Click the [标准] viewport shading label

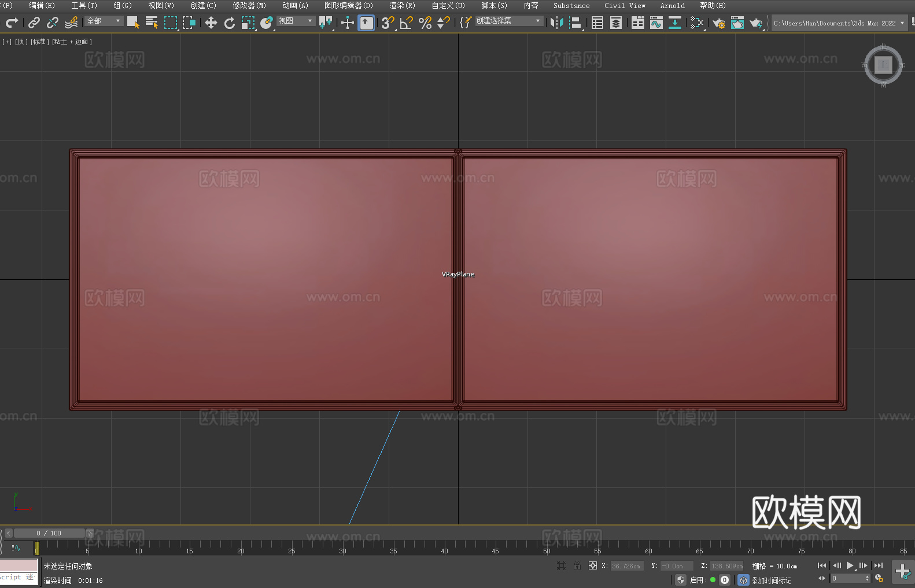pos(40,42)
